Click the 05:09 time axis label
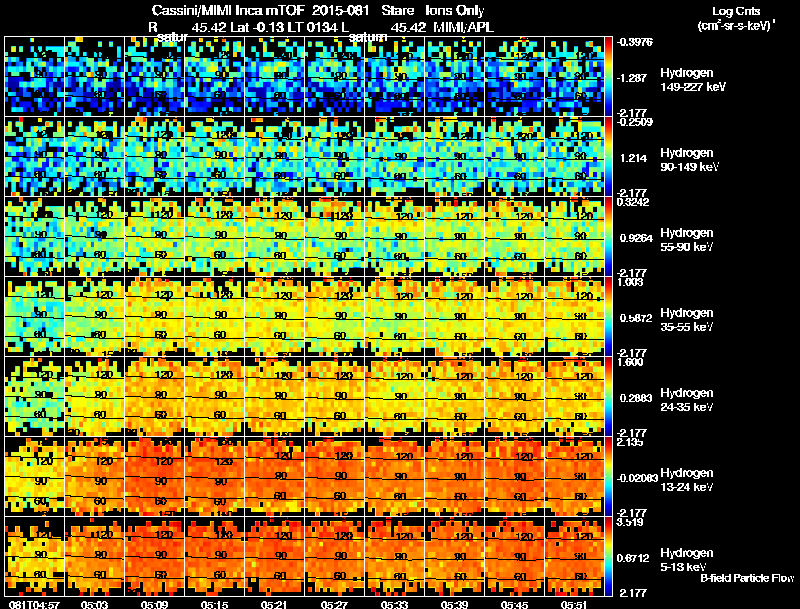Screen dimensions: 800x609 click(155, 604)
